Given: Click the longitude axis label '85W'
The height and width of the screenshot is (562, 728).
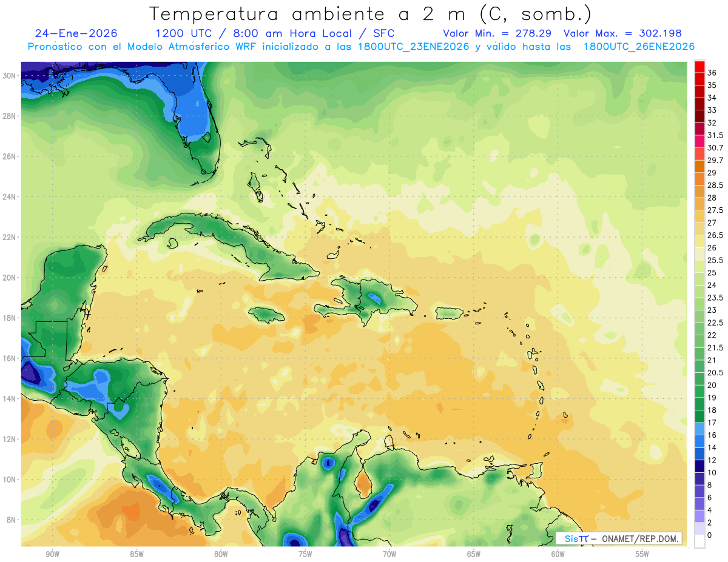Looking at the screenshot, I should coord(136,554).
